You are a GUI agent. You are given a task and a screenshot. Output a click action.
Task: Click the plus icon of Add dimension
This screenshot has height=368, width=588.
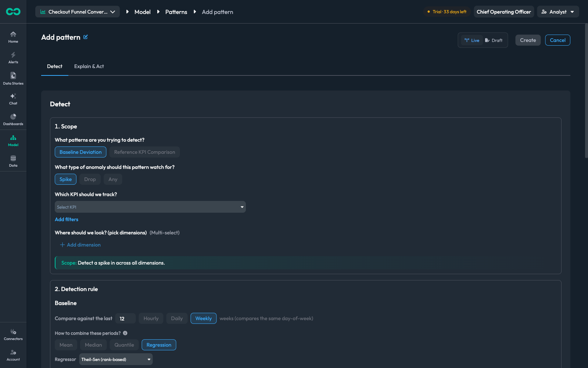point(62,245)
